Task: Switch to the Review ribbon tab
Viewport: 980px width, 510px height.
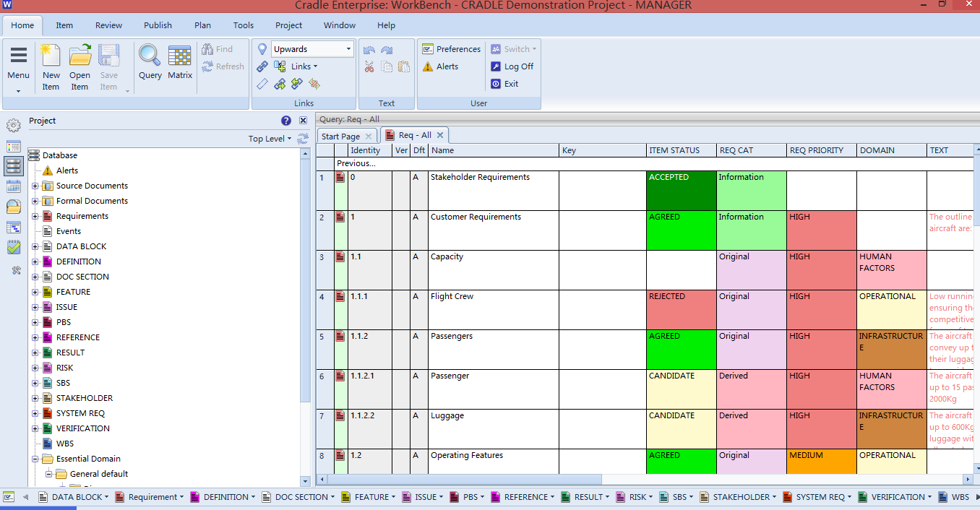Action: [108, 25]
